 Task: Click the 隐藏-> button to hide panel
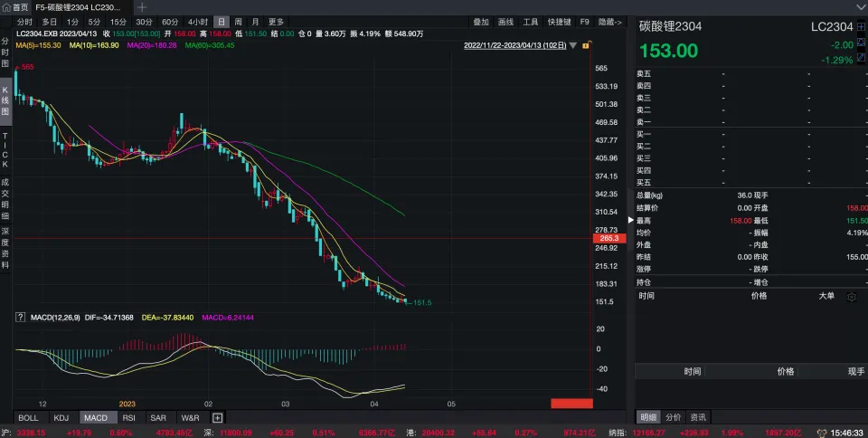coord(610,21)
